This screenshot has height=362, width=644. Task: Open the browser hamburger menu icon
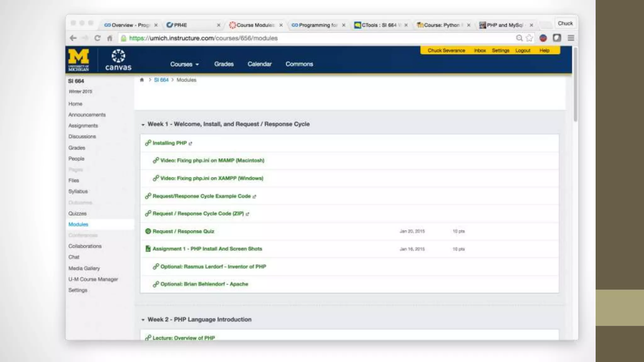[x=571, y=38]
